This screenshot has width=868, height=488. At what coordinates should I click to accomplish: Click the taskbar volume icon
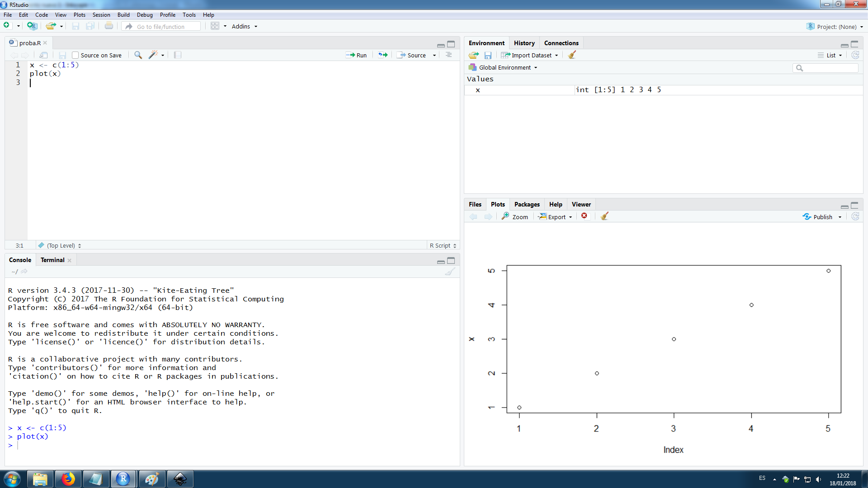click(x=818, y=479)
